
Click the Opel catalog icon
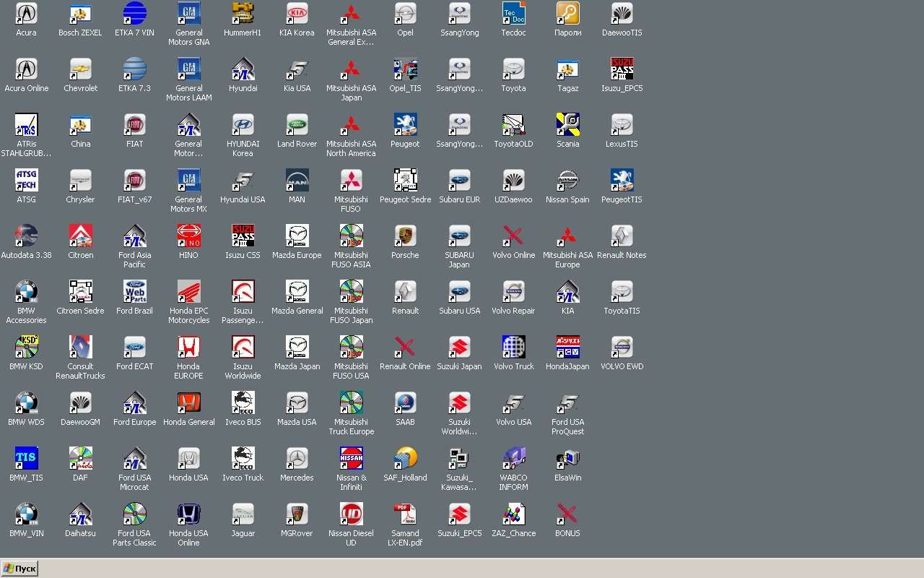pyautogui.click(x=405, y=13)
